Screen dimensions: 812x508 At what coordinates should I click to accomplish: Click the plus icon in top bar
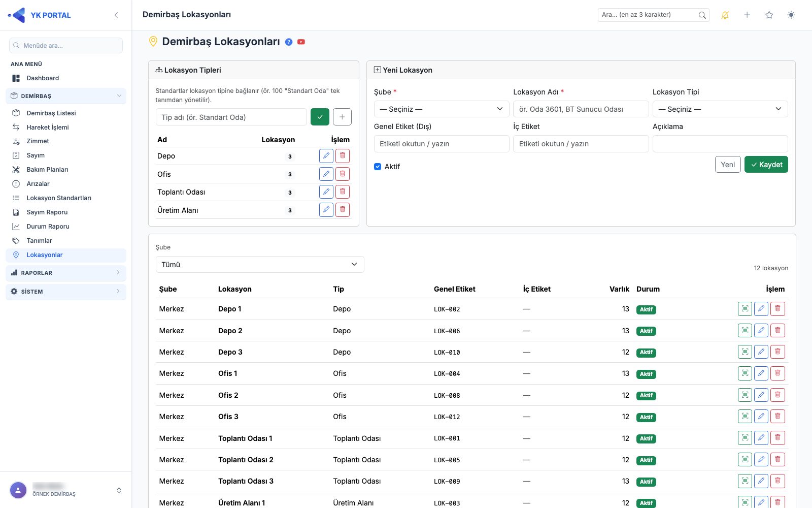[x=747, y=15]
